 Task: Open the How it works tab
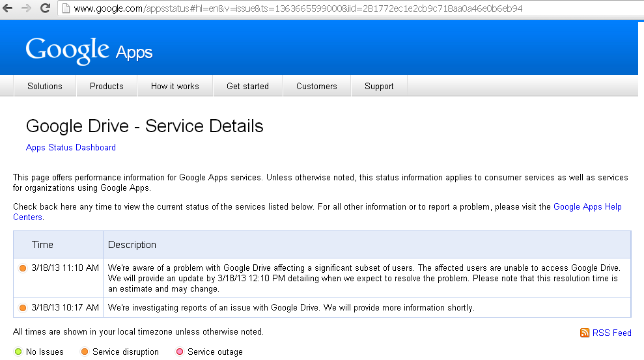175,86
